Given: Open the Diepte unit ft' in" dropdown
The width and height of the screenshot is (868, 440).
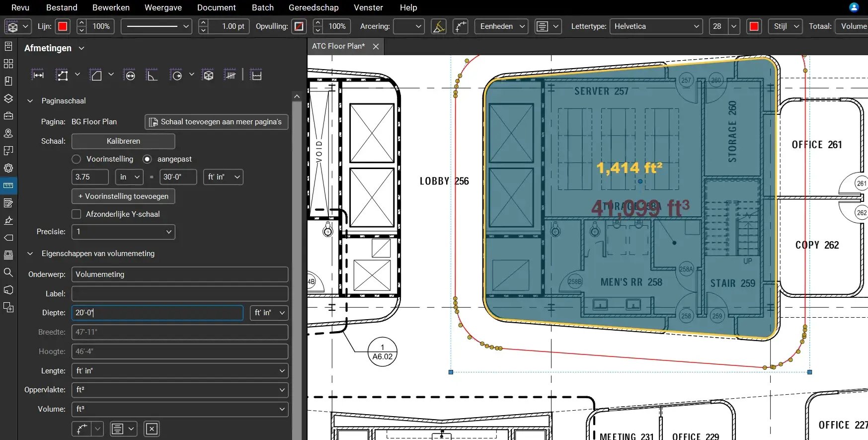Looking at the screenshot, I should click(269, 313).
